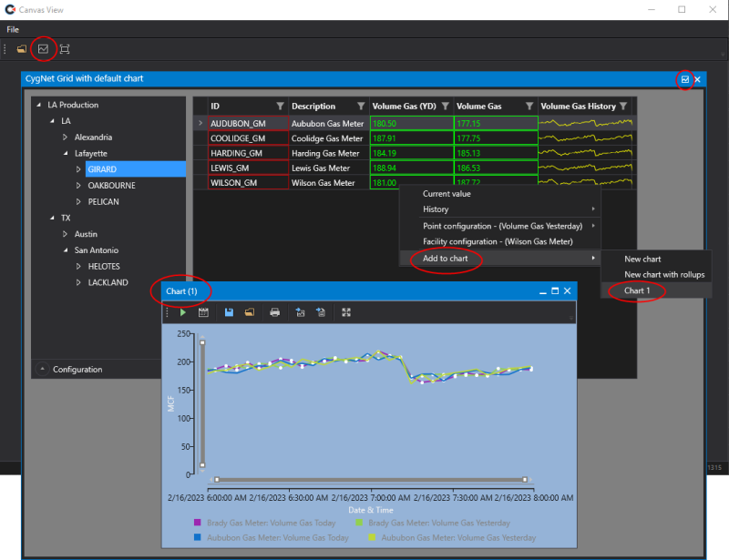This screenshot has height=560, width=729.
Task: Click the top handle of vertical axis slider
Action: tap(202, 342)
